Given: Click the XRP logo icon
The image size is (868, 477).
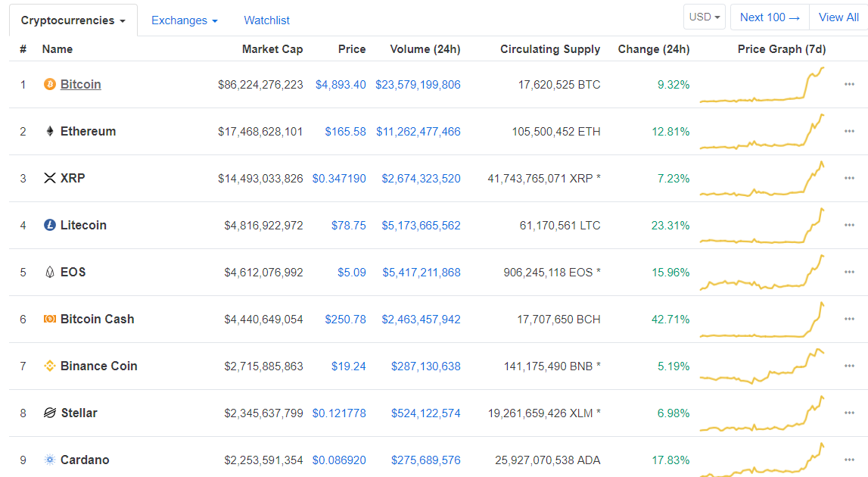Looking at the screenshot, I should (x=50, y=179).
